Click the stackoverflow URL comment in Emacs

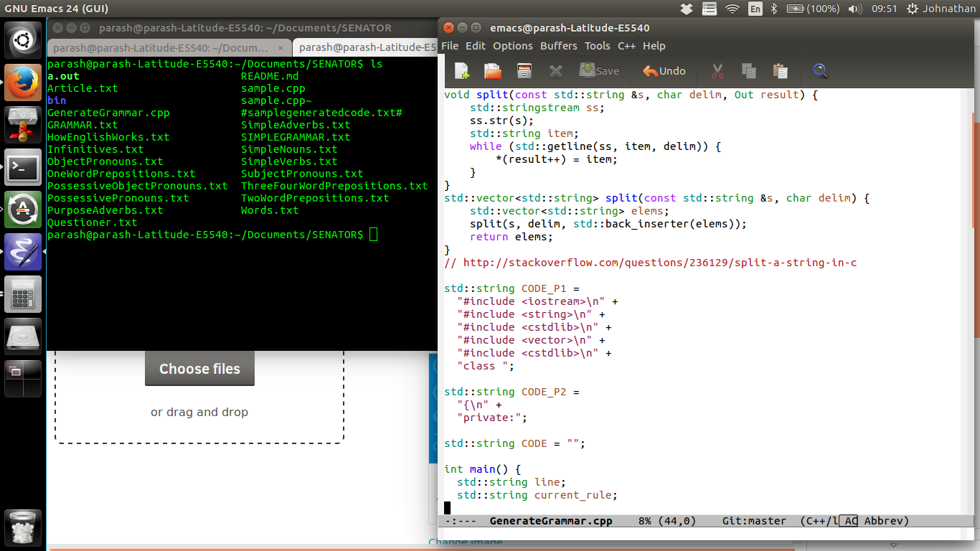pyautogui.click(x=651, y=263)
